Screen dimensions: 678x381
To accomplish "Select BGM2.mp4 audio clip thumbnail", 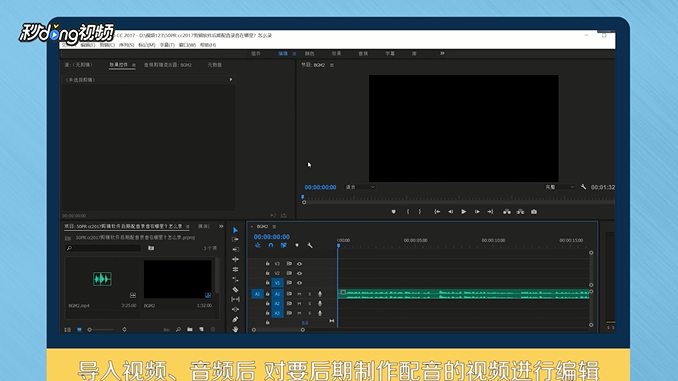I will (102, 279).
